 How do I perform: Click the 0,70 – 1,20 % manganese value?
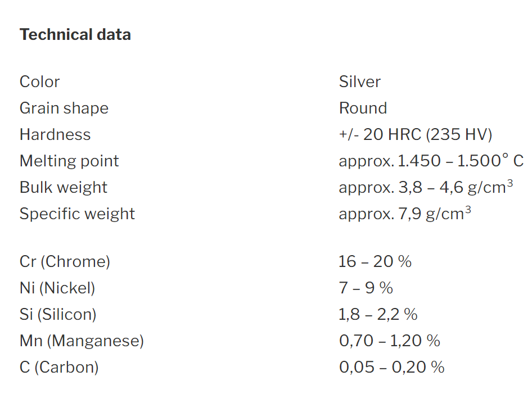point(390,341)
